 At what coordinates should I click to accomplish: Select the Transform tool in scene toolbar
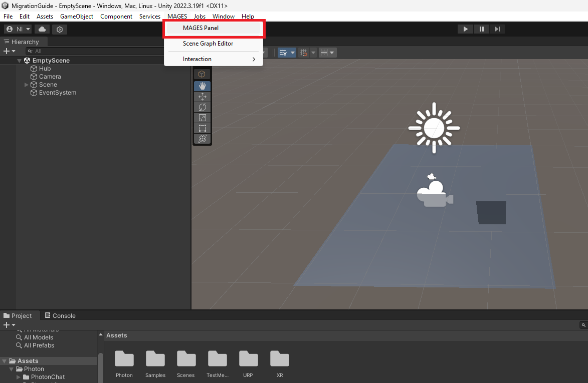coord(202,139)
